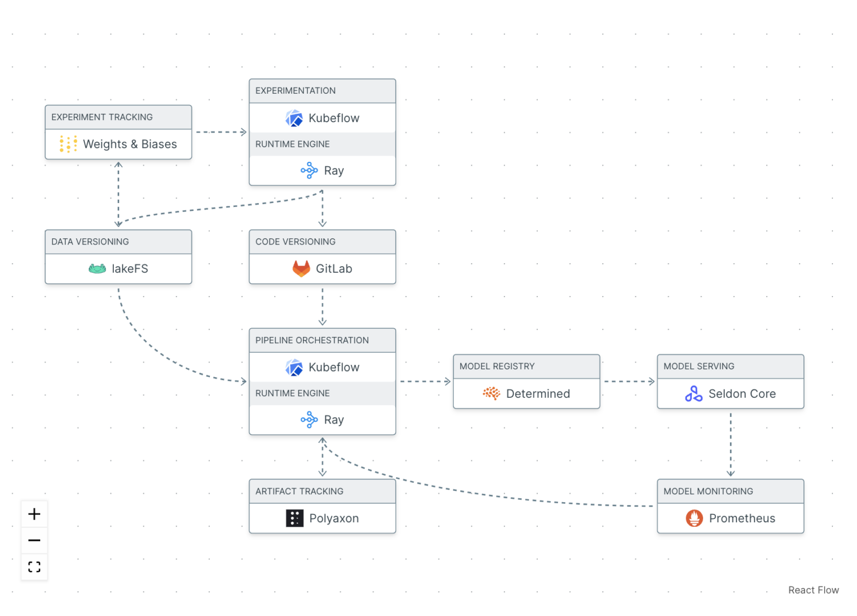Select the Seldon Core label
This screenshot has height=616, width=857.
742,394
